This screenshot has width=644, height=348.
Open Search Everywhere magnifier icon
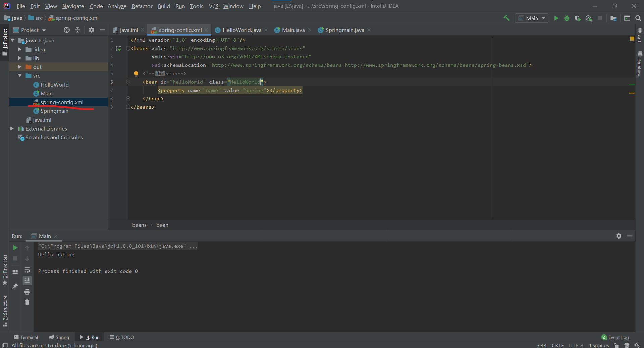pos(638,18)
